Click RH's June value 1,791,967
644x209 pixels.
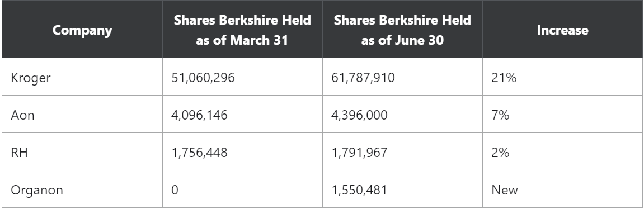click(x=402, y=152)
